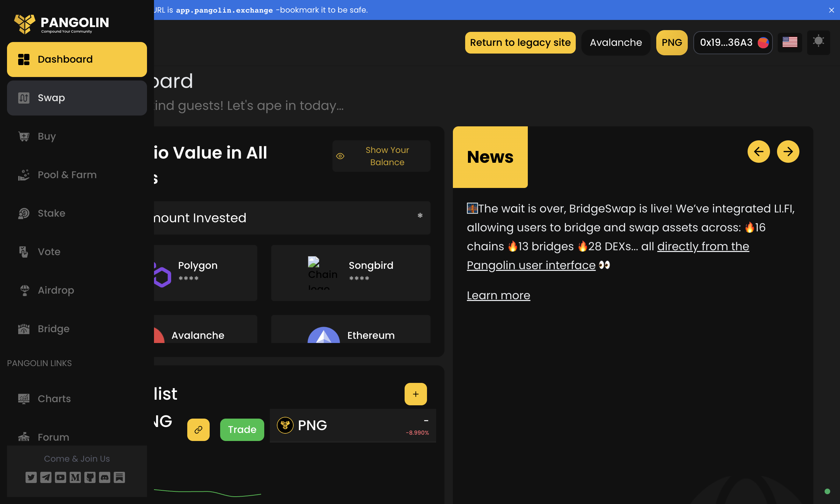Click the Swap arrows icon
The width and height of the screenshot is (840, 504).
(x=24, y=98)
